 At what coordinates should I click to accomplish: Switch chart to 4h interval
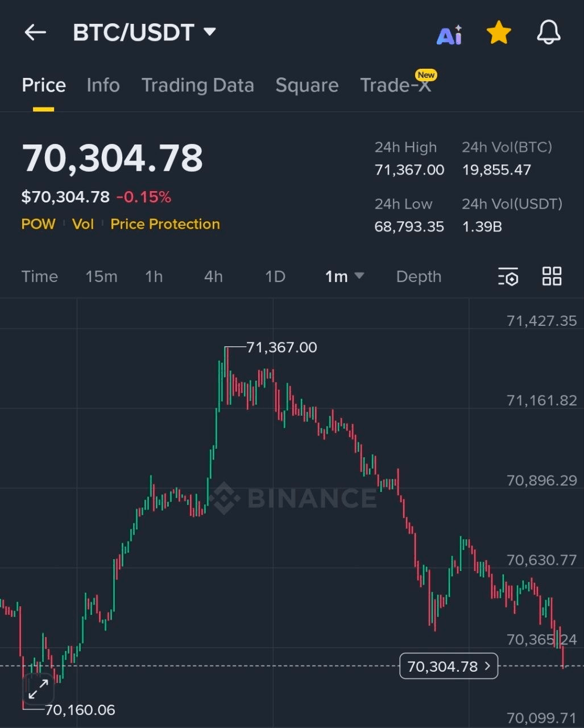click(213, 276)
